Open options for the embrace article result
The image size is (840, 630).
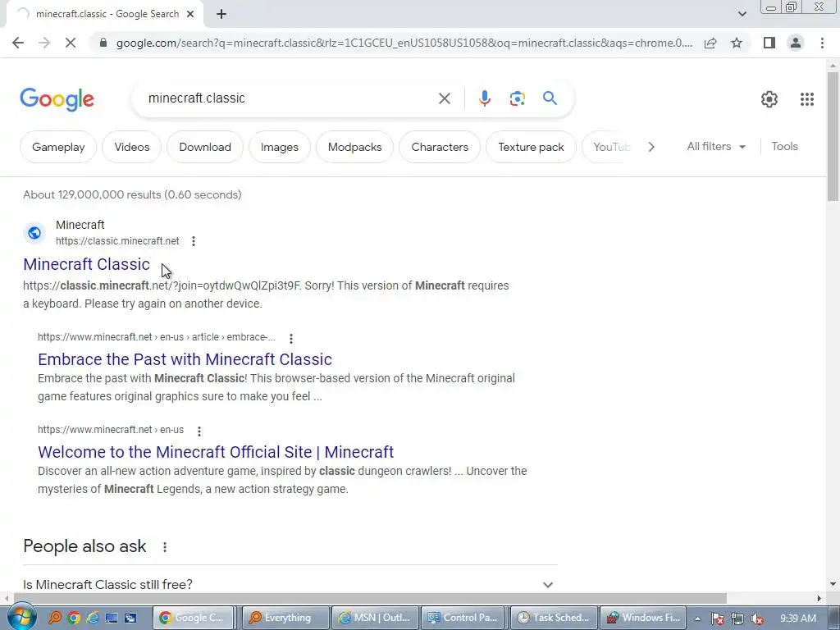pos(291,338)
